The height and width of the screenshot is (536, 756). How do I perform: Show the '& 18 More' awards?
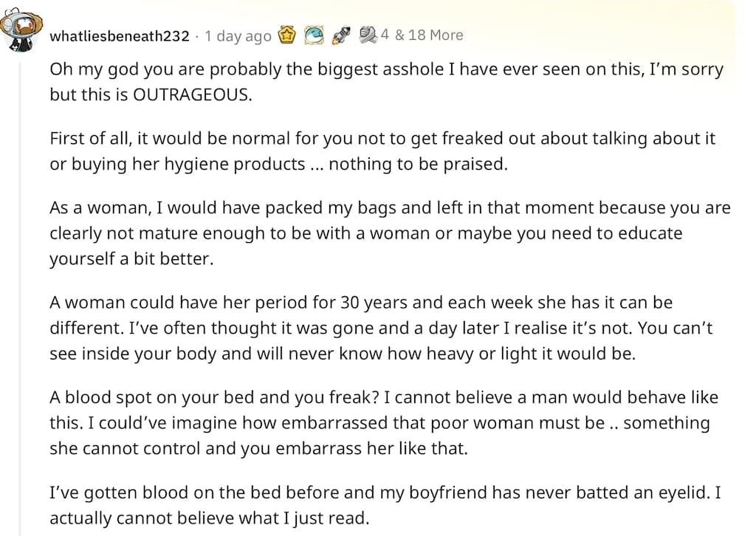click(429, 35)
